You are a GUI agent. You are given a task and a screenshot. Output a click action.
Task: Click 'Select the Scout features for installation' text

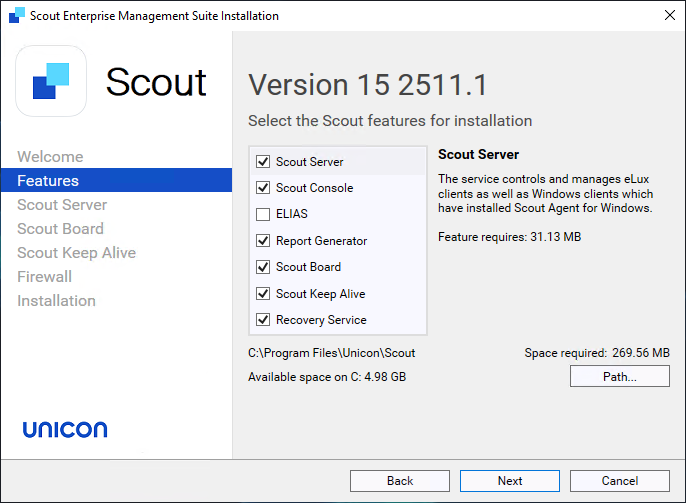[390, 121]
